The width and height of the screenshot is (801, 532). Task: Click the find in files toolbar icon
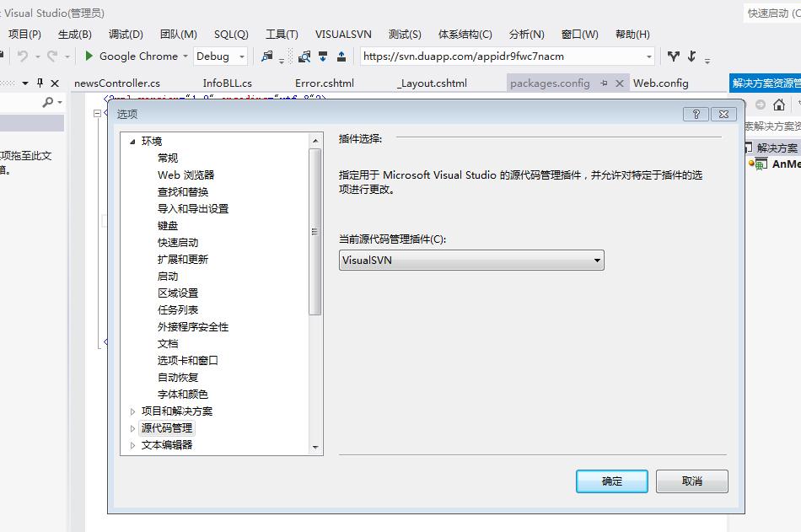[266, 56]
